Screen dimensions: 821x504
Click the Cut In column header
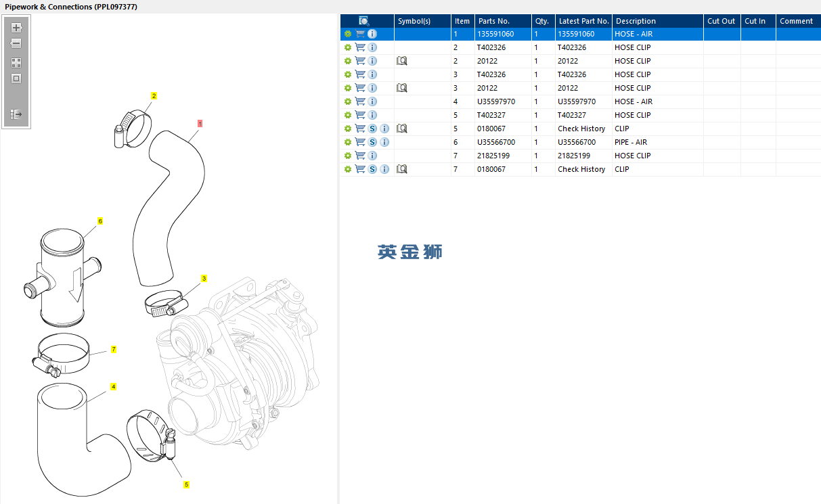click(x=759, y=21)
